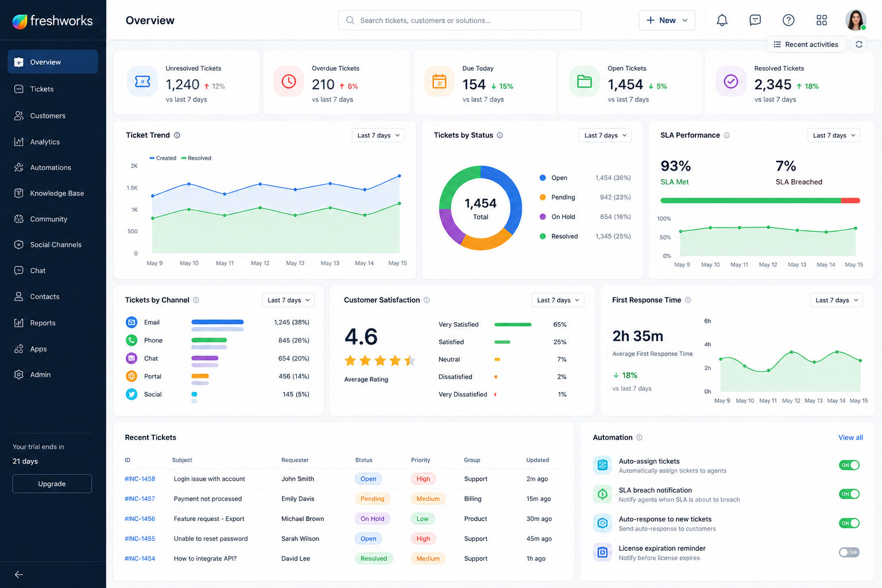Click the Due Today calendar icon
The width and height of the screenshot is (882, 588).
coord(439,82)
